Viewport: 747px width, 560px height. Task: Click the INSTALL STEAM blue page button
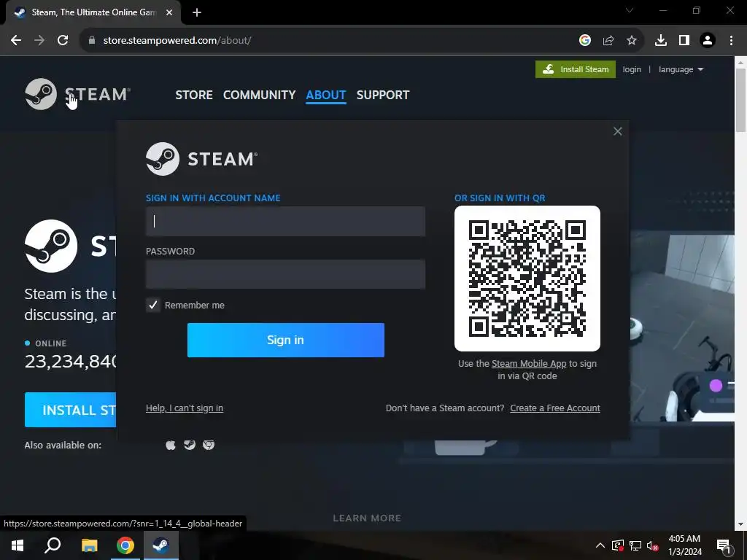[71, 410]
